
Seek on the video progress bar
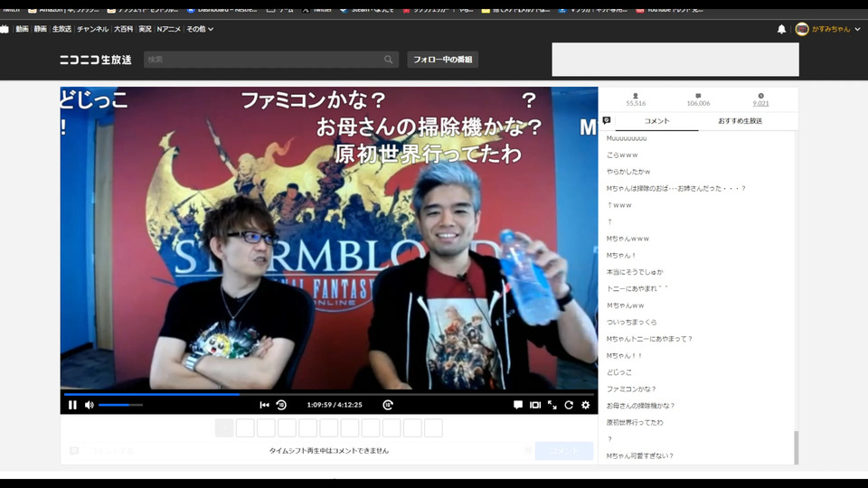click(329, 395)
